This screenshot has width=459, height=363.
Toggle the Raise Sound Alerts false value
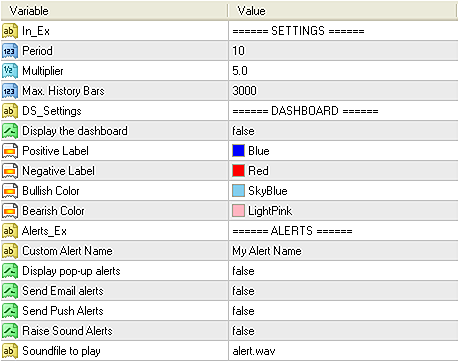coord(343,331)
